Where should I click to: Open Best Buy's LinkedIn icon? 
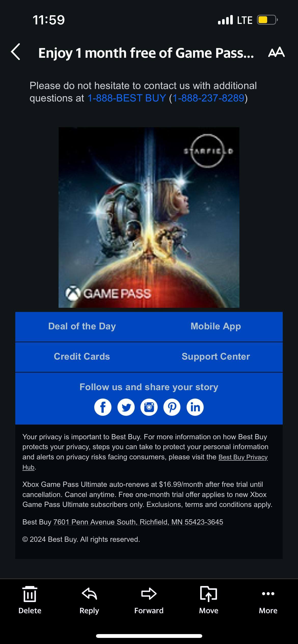[195, 407]
